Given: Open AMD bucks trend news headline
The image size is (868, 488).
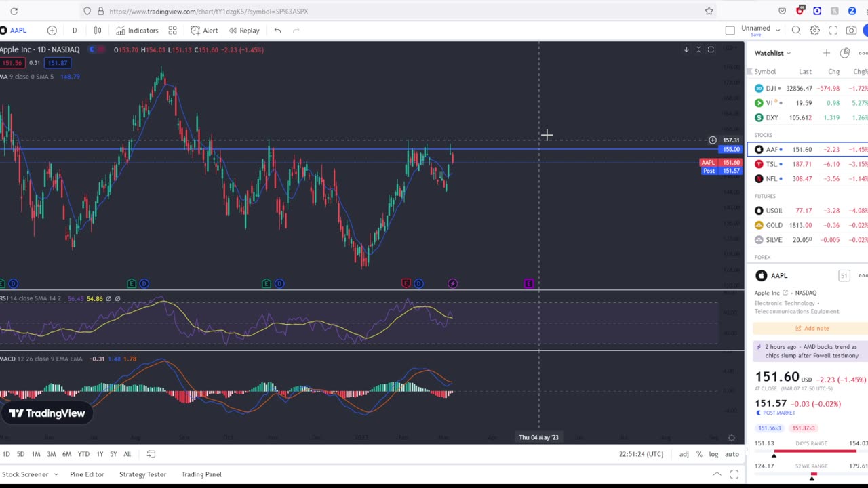Looking at the screenshot, I should [811, 351].
